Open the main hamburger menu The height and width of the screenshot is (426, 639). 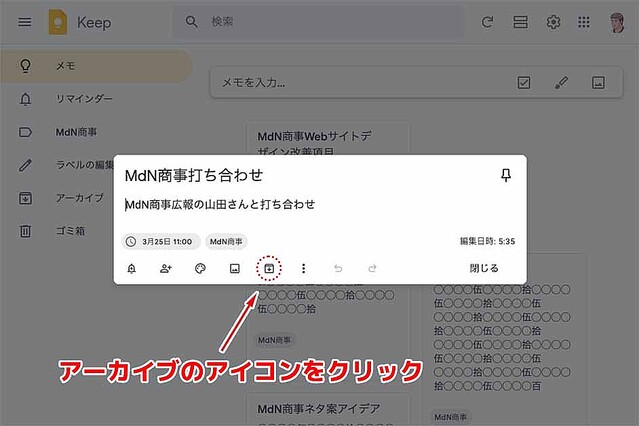tap(25, 22)
